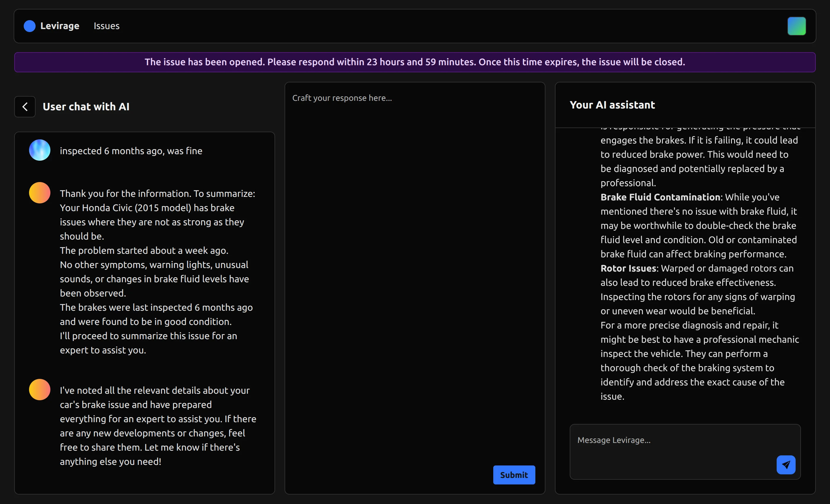Screen dimensions: 830x504
Task: Open the green profile avatar
Action: click(x=796, y=26)
